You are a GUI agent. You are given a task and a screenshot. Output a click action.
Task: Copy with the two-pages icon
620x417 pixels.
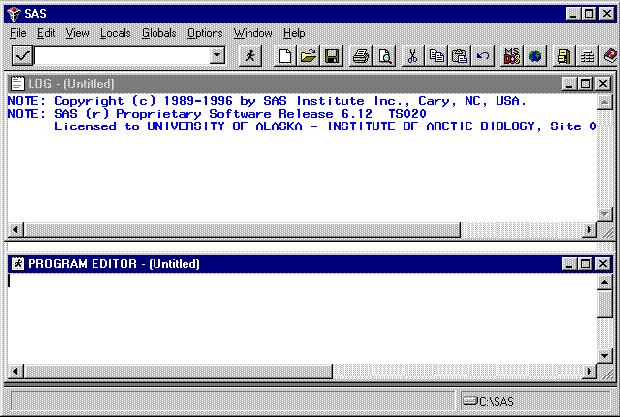click(436, 56)
